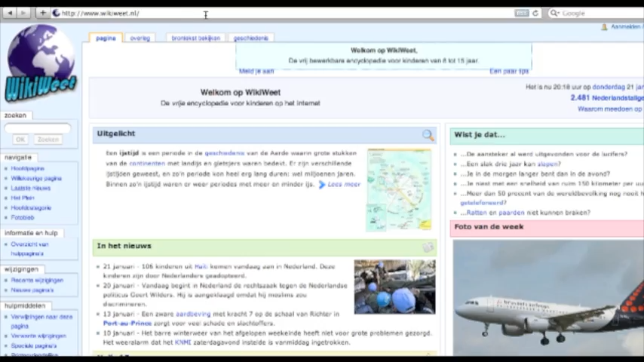644x362 pixels.
Task: Click the OK search button
Action: coord(20,140)
